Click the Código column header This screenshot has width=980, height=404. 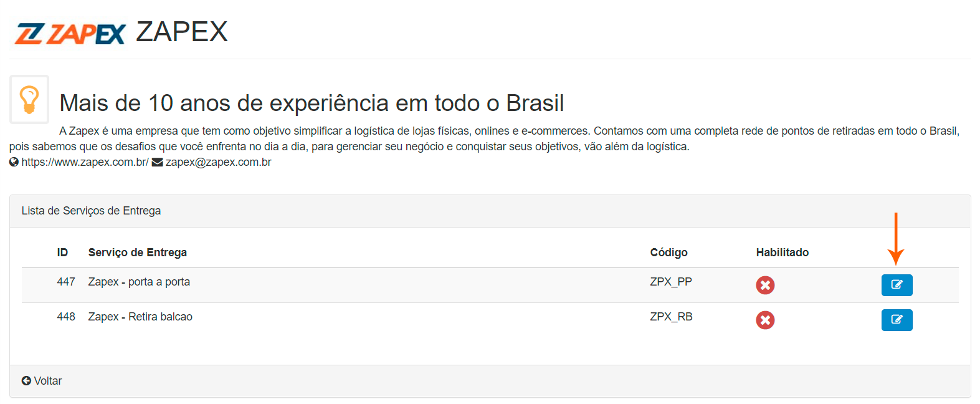coord(668,252)
